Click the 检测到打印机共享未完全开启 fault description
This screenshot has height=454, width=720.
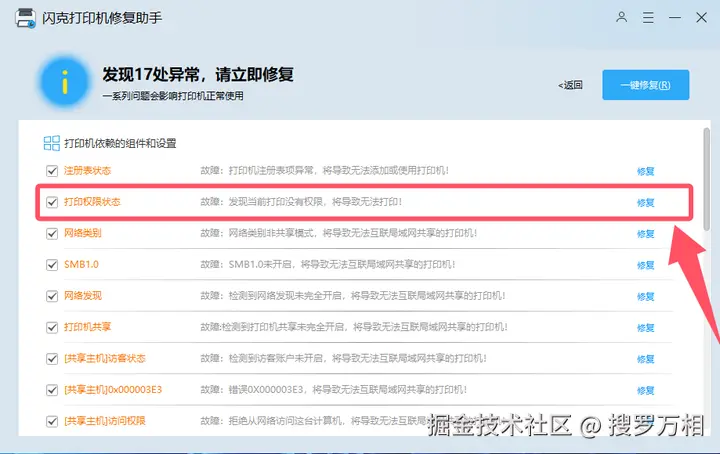(354, 327)
